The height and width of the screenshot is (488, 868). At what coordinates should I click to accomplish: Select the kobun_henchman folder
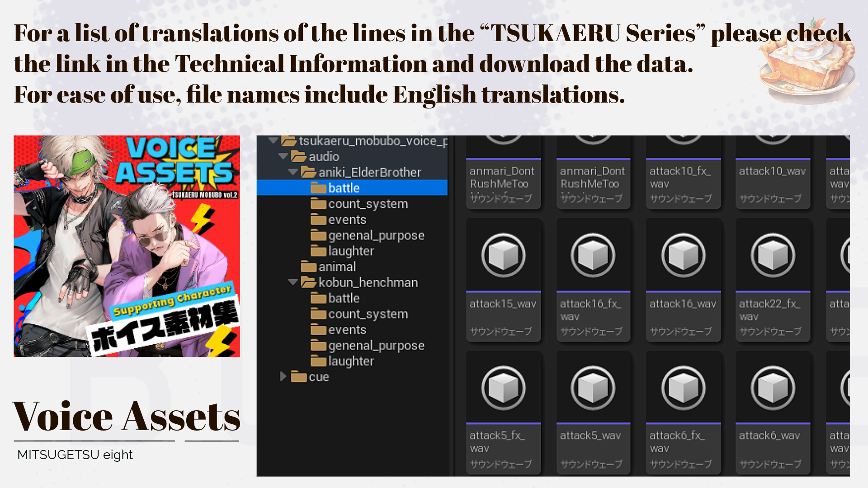tap(359, 282)
